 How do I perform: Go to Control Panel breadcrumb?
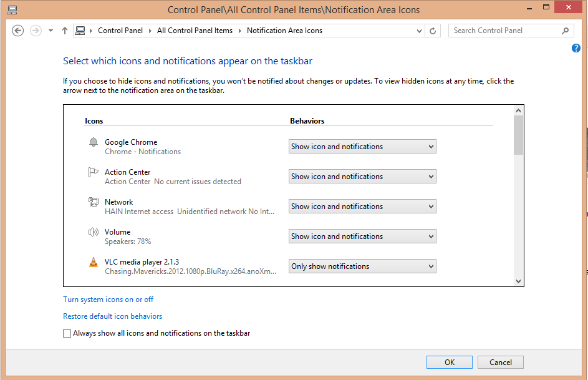pyautogui.click(x=120, y=31)
